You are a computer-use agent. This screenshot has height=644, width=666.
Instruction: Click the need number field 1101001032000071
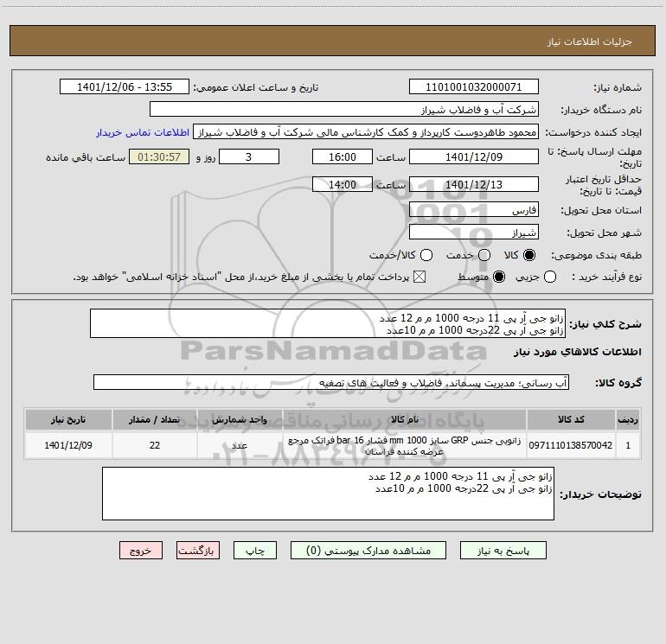point(474,87)
